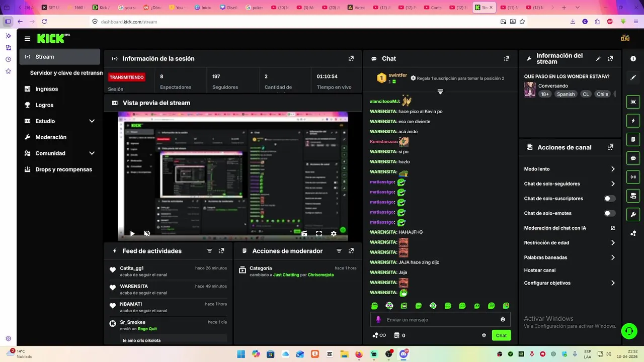Viewport: 644px width, 362px height.
Task: Toggle the chat bubble widget in the right rail
Action: click(633, 158)
